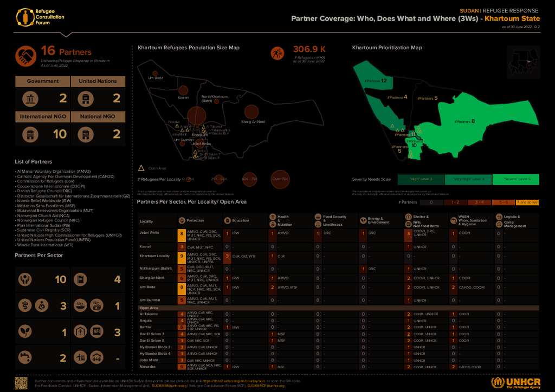Click the Protection icon in the table header
The width and height of the screenshot is (555, 392).
pyautogui.click(x=182, y=220)
